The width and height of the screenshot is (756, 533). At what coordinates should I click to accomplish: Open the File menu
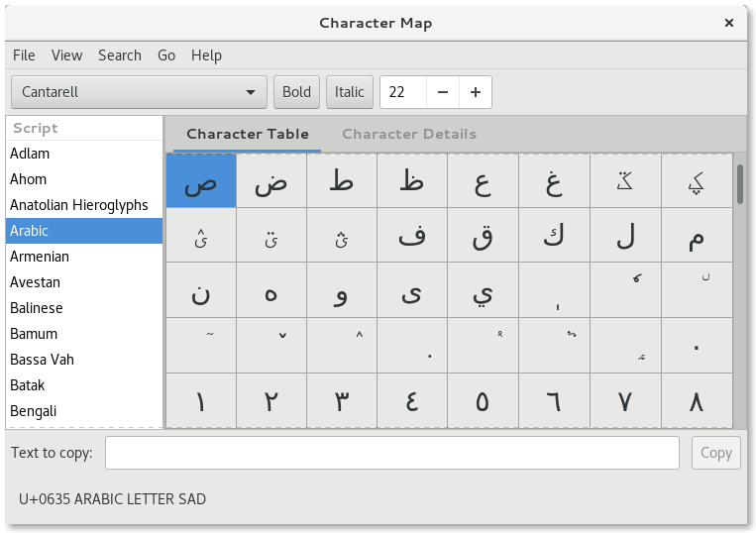point(24,55)
